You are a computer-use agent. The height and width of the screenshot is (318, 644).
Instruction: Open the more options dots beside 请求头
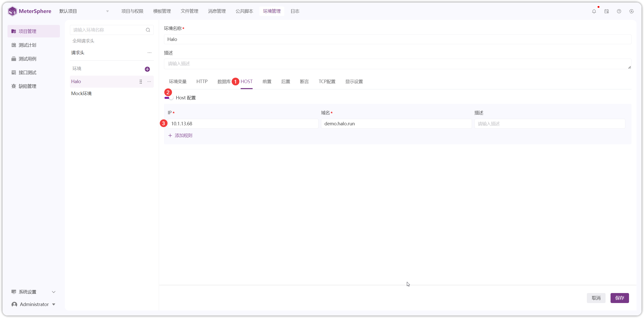pyautogui.click(x=150, y=53)
